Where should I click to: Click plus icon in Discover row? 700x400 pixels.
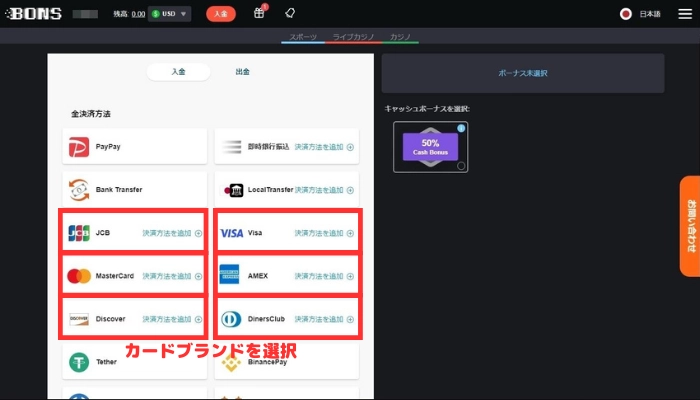(x=198, y=320)
